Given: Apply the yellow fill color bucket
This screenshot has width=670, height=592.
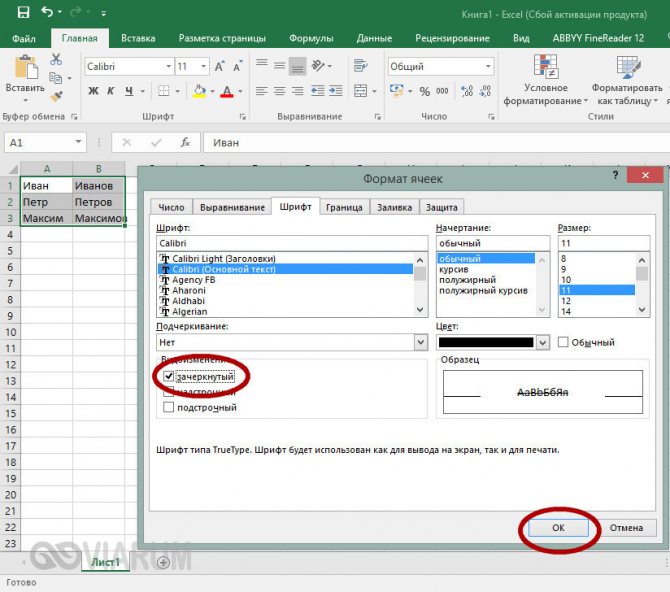Looking at the screenshot, I should [199, 91].
